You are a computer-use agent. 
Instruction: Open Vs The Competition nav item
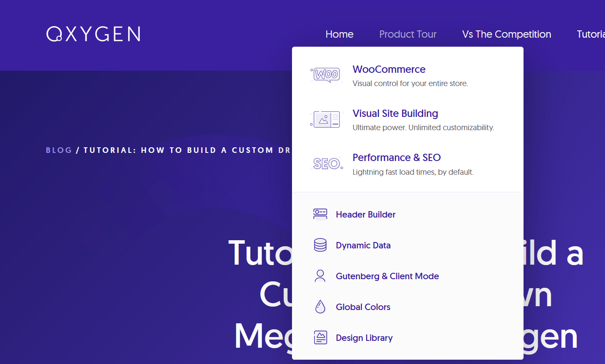click(x=506, y=34)
